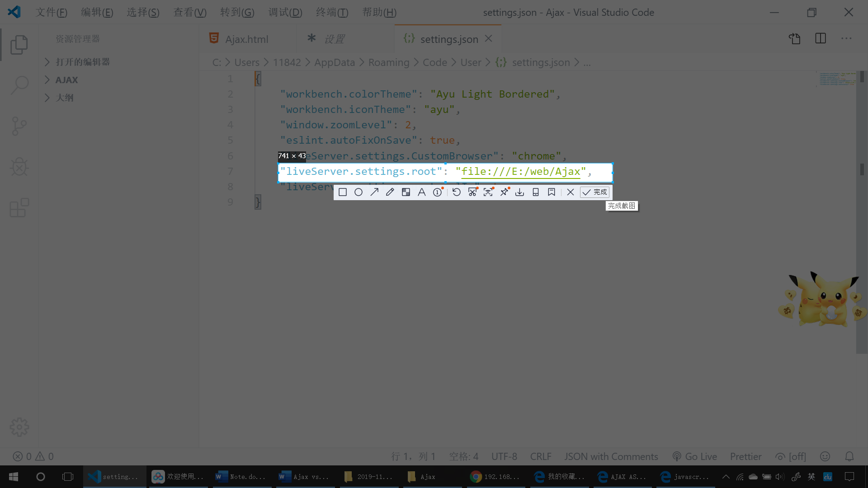Screen dimensions: 868x488
Task: Select the rectangle annotation tool
Action: coord(343,192)
